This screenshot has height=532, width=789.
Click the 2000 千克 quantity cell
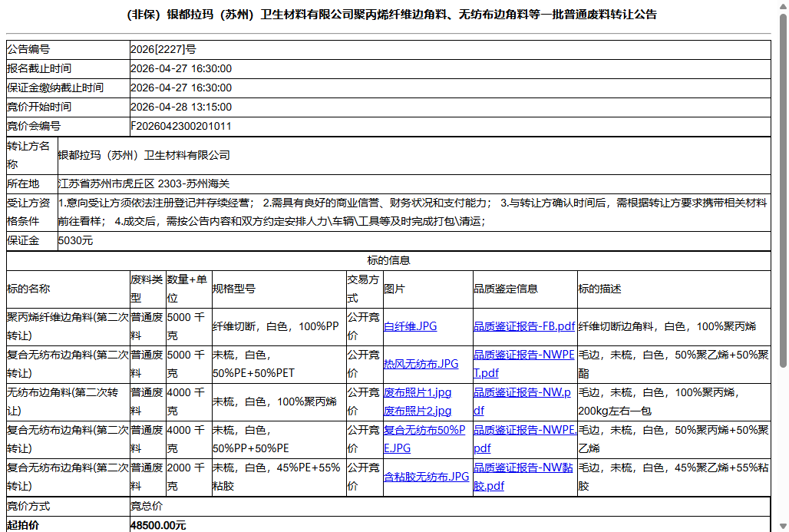189,477
